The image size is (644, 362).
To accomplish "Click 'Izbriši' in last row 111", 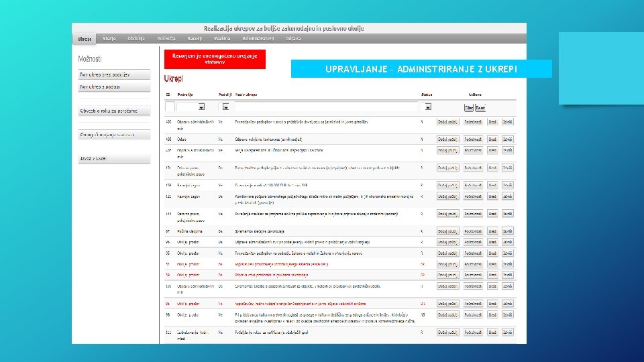I will click(508, 332).
